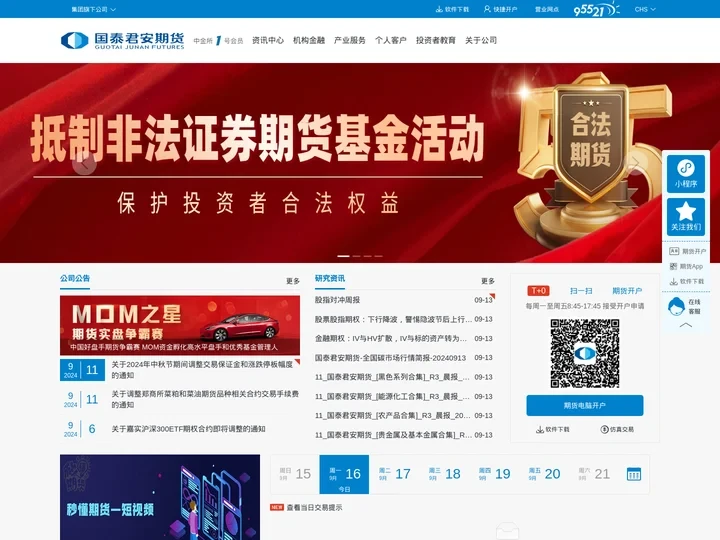Open the 产业服务 menu
Viewport: 720px width, 540px height.
350,40
